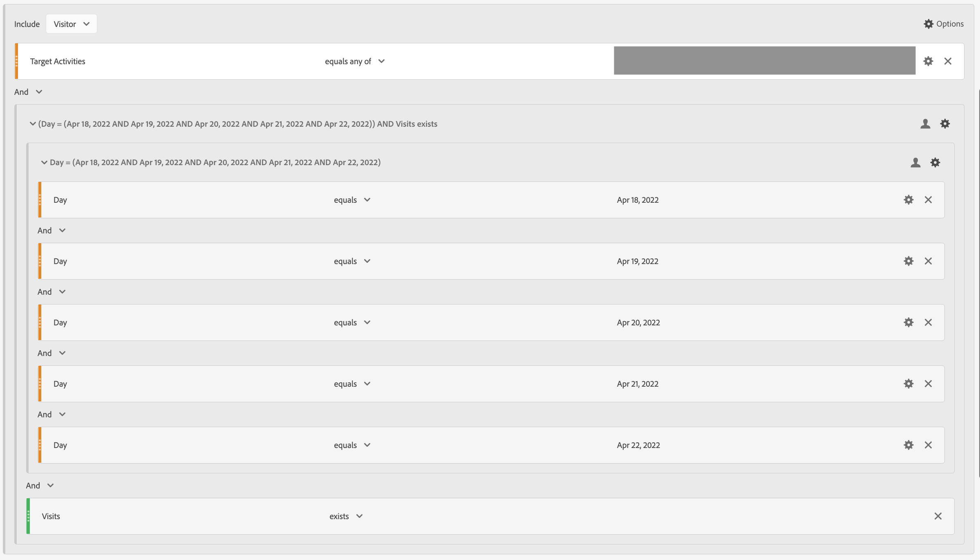Click the settings gear icon for Day Apr 18 row
The image size is (980, 560).
coord(908,199)
